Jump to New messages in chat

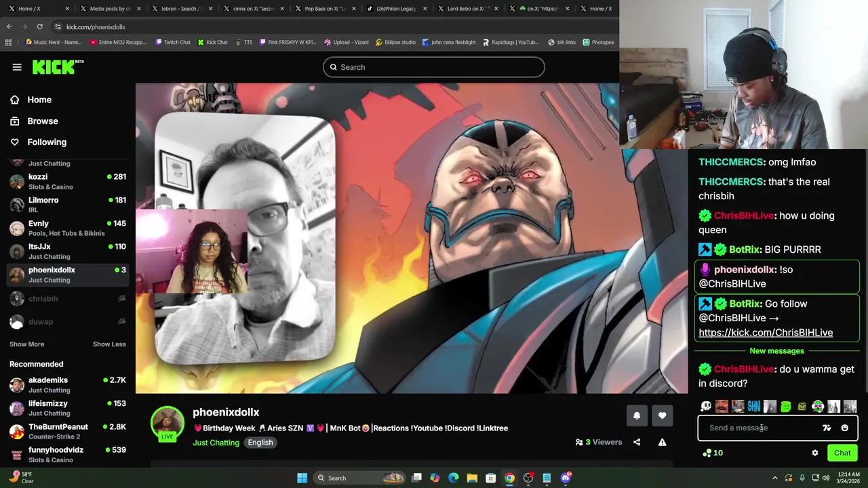pos(776,351)
